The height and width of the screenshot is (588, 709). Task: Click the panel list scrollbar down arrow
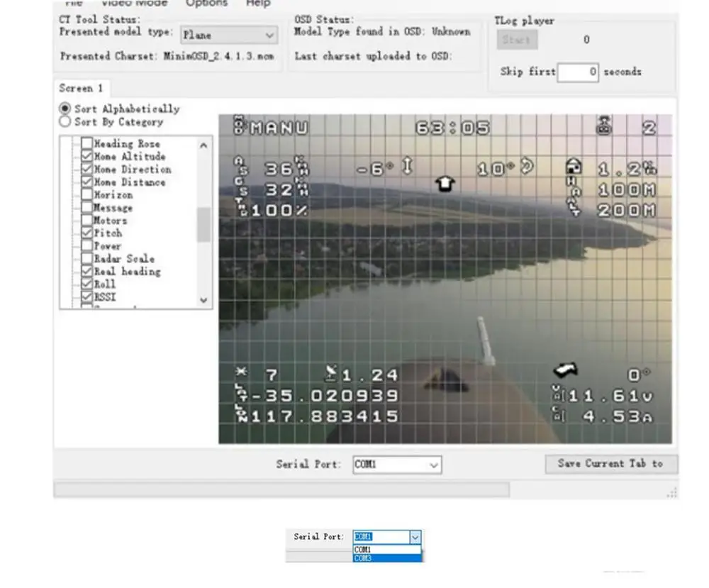pos(203,300)
